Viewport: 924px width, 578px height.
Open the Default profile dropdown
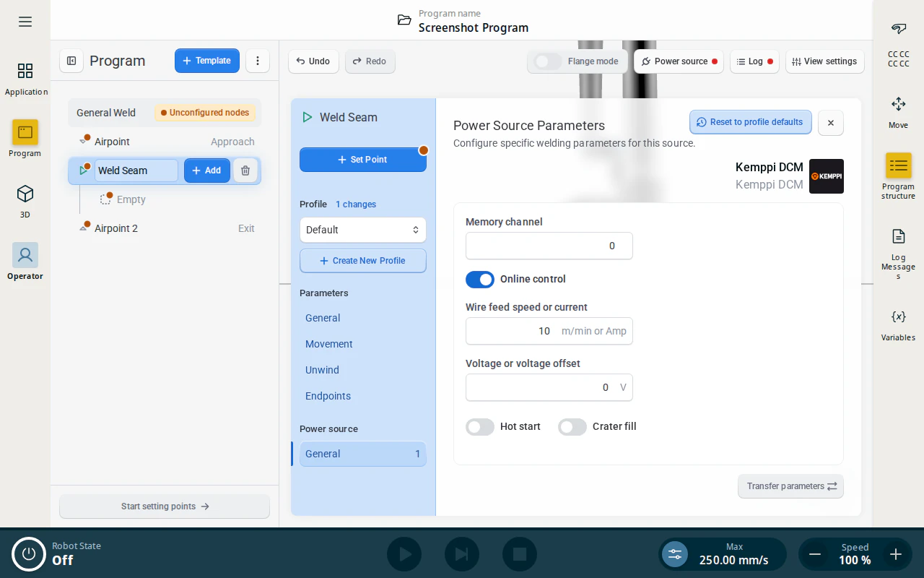[x=363, y=230]
